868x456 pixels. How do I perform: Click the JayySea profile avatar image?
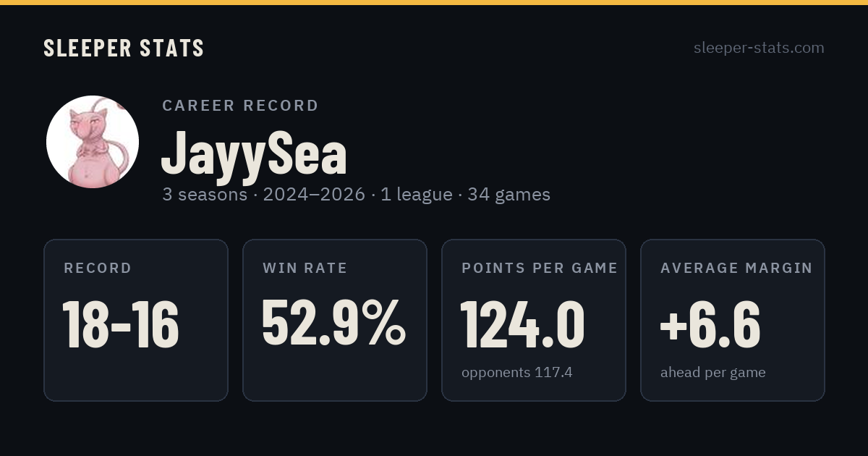(93, 142)
